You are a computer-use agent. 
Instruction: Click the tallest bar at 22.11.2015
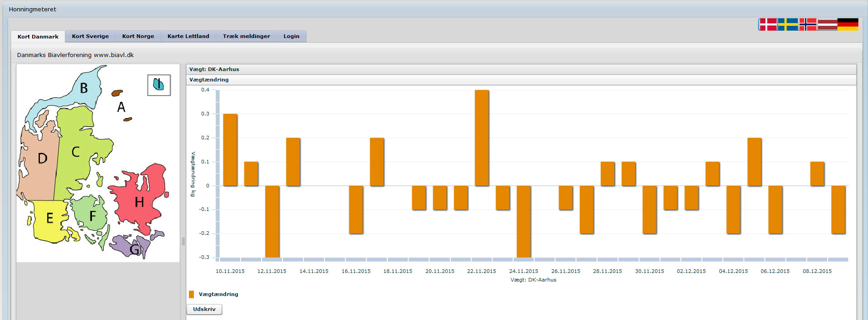pyautogui.click(x=482, y=138)
